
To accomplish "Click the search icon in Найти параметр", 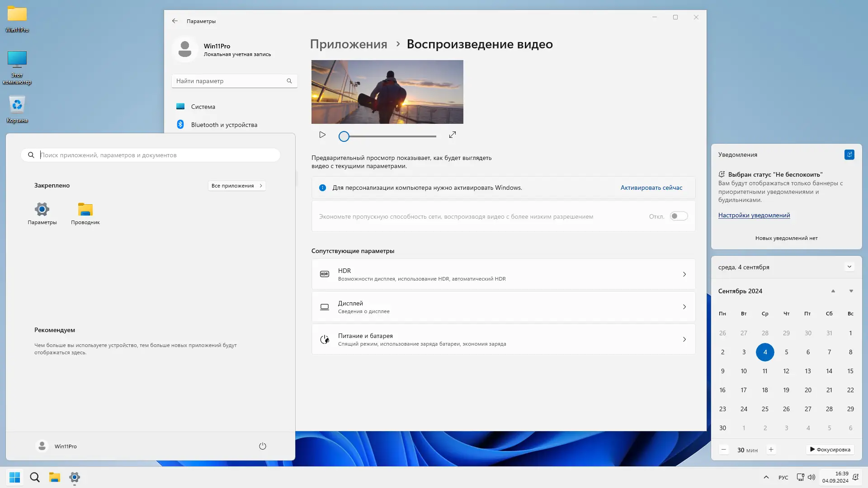I will pos(289,80).
